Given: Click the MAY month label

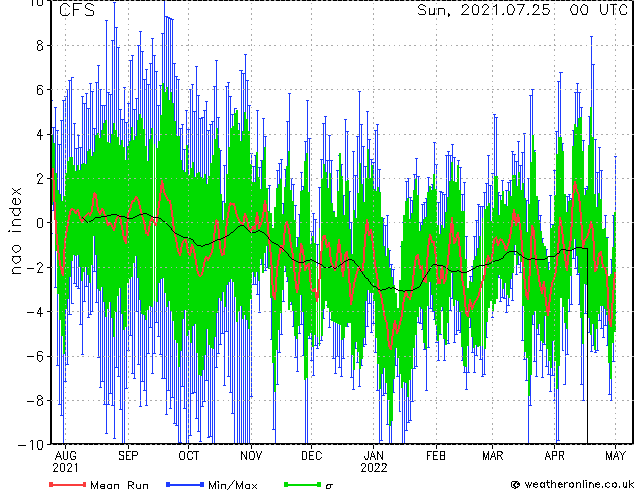Looking at the screenshot, I should point(615,456).
